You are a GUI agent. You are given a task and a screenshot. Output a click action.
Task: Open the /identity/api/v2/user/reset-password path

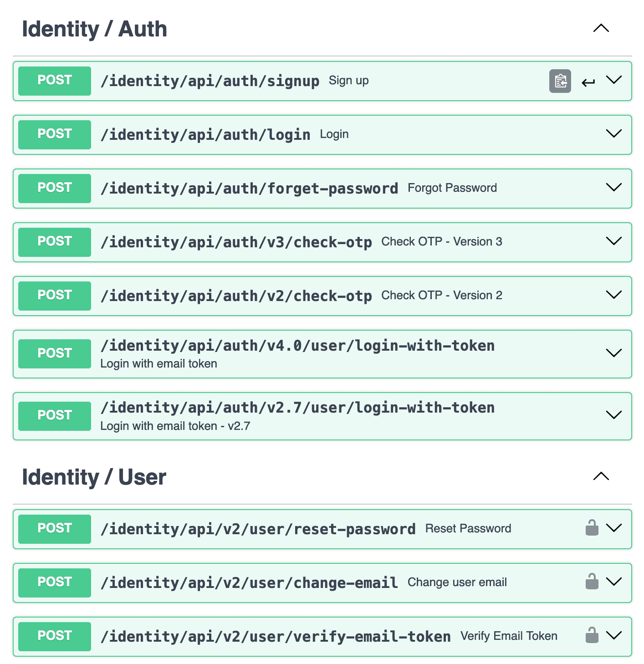tap(258, 529)
